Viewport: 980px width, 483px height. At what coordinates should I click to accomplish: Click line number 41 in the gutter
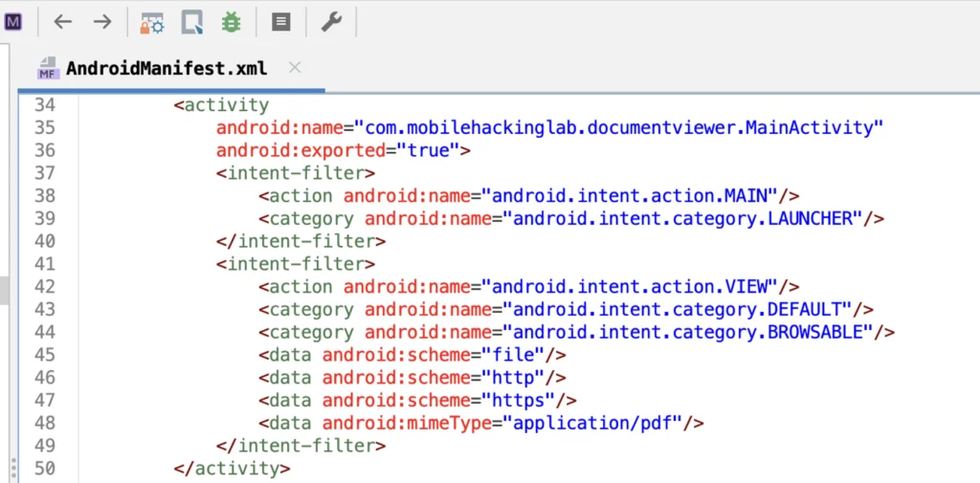44,264
